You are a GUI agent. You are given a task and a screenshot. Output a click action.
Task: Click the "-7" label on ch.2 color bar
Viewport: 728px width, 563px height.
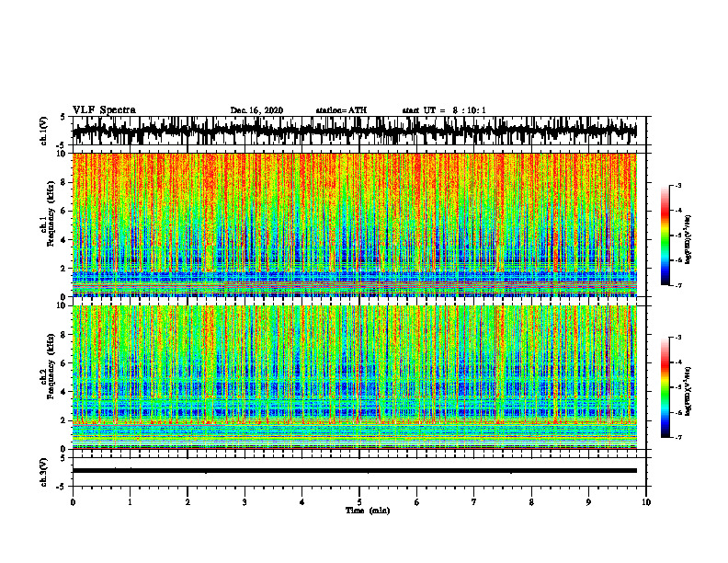pos(678,438)
